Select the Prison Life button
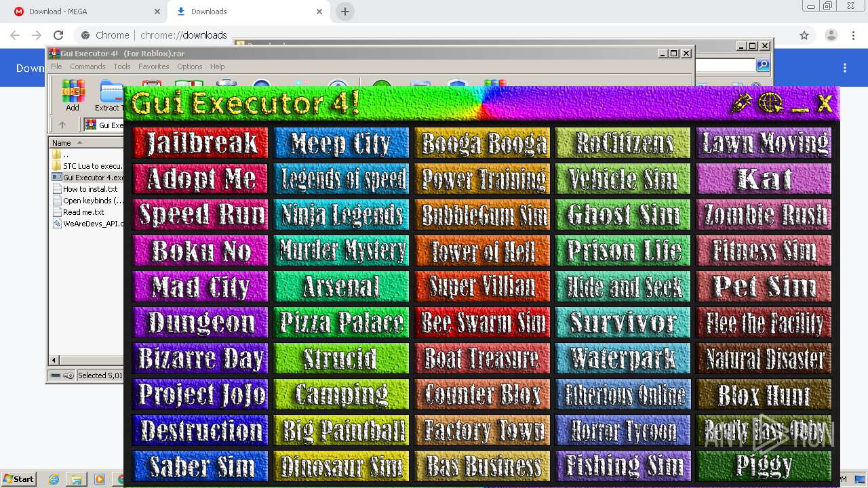The height and width of the screenshot is (488, 868). tap(623, 251)
